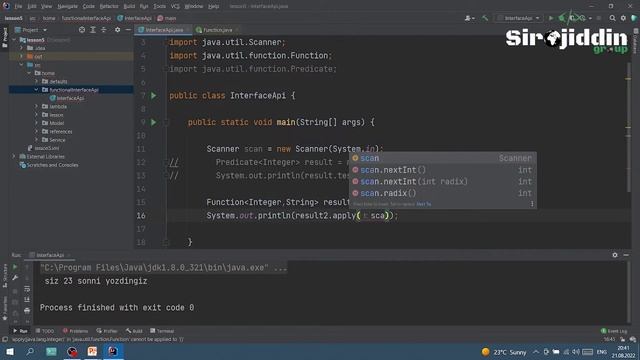Open Search Everywhere magnifier icon
640x360 pixels.
click(x=613, y=18)
